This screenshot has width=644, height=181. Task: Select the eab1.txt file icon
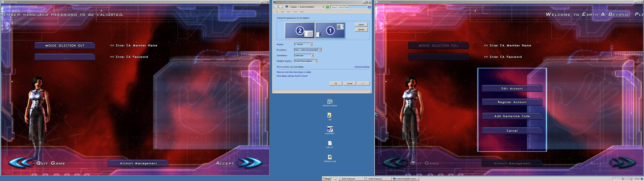330,144
